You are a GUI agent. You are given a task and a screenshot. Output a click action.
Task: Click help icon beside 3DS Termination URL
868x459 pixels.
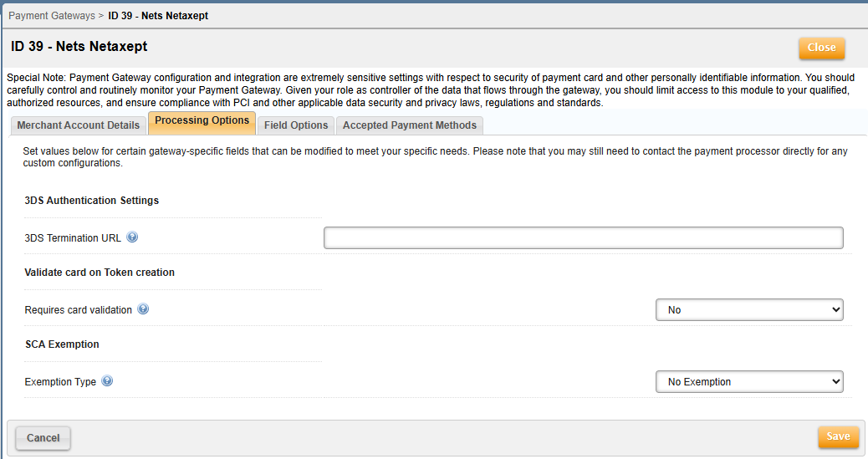tap(132, 237)
